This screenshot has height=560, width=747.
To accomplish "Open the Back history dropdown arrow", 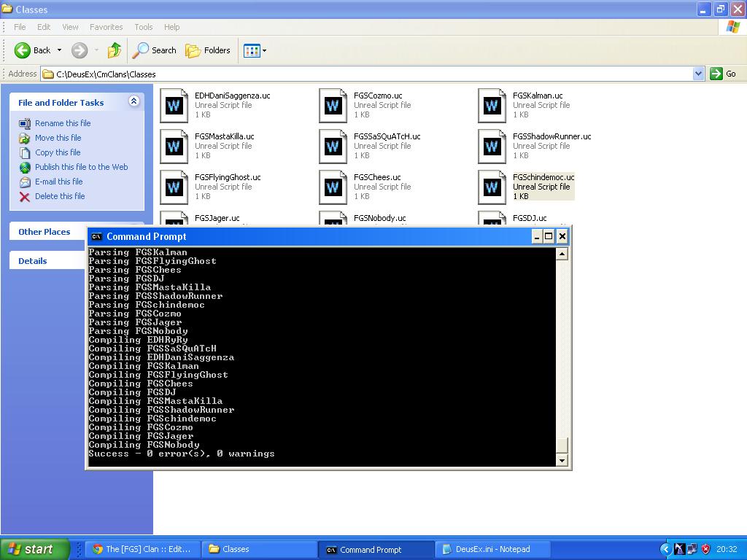I will (60, 50).
